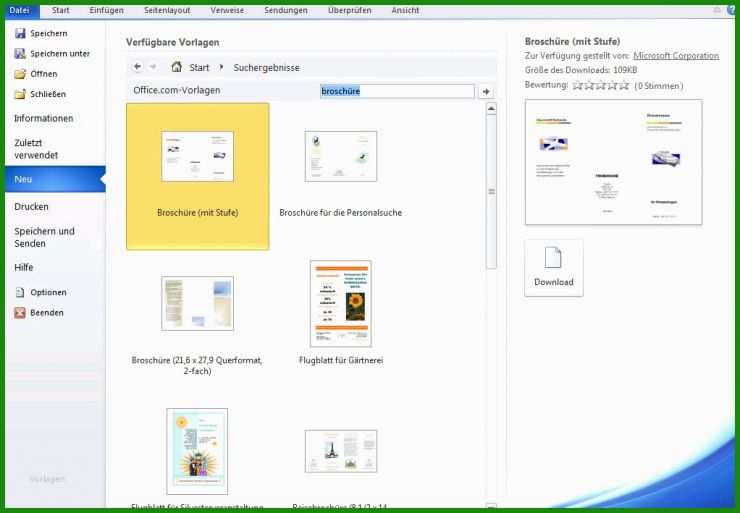
Task: Click the Schließen folder icon
Action: pyautogui.click(x=20, y=94)
